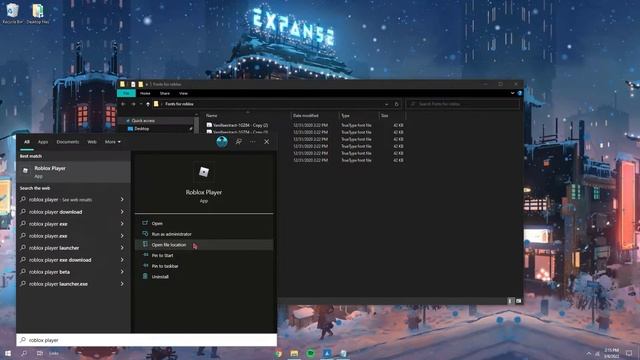This screenshot has width=640, height=360.
Task: Select the Documents search filter tab
Action: point(68,142)
